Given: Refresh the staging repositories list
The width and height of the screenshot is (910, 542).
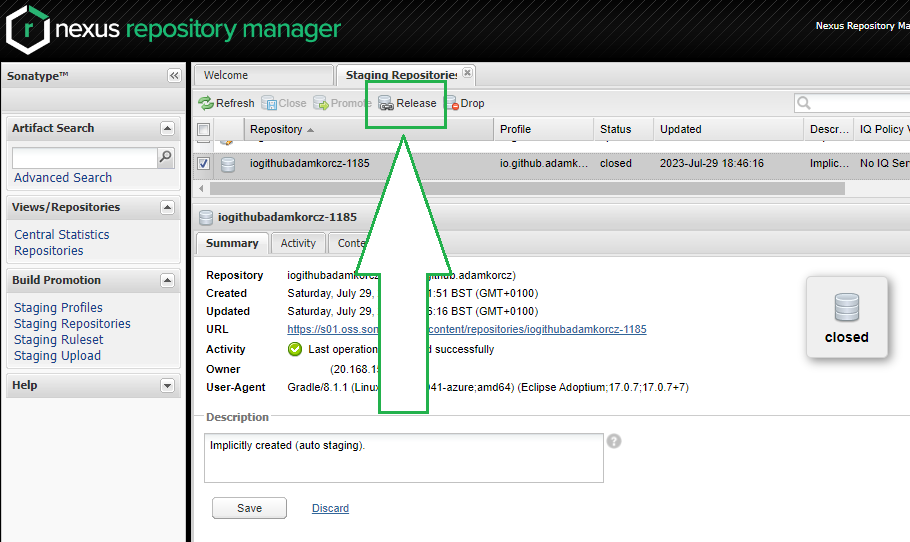Looking at the screenshot, I should pos(226,103).
